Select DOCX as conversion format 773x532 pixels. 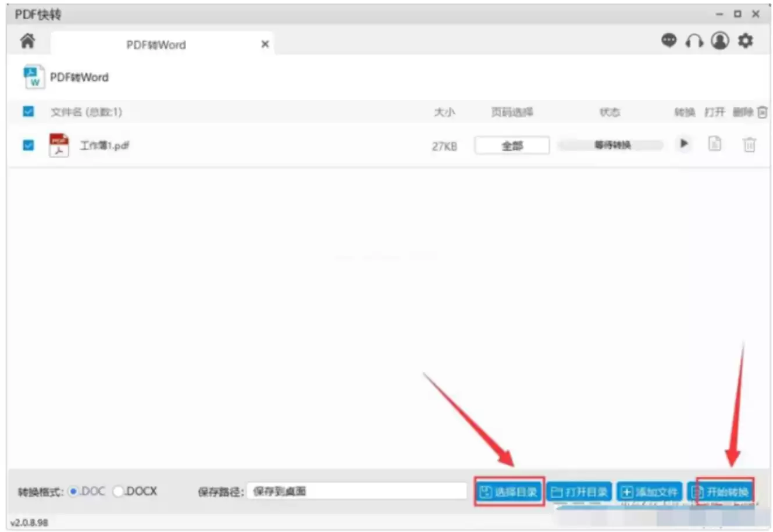(118, 491)
